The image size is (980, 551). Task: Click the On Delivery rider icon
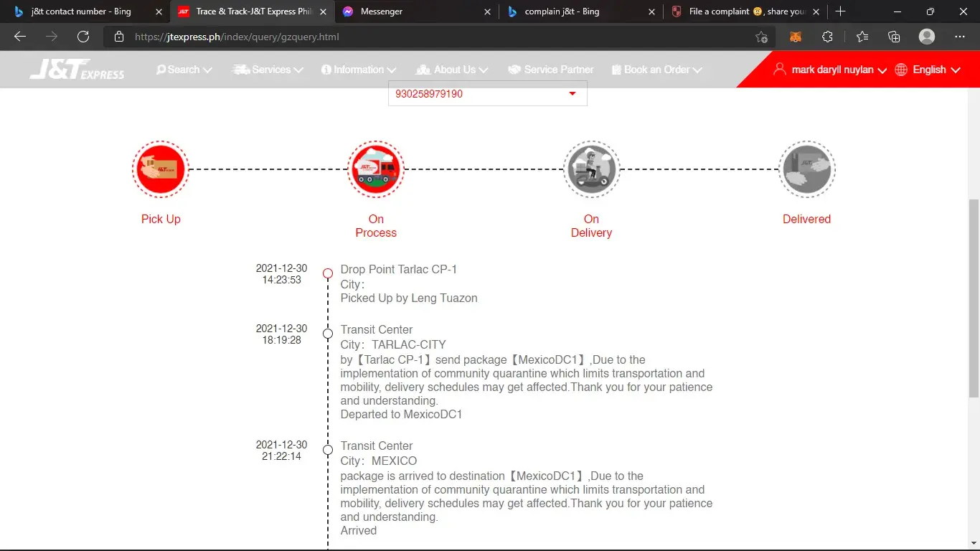point(591,169)
